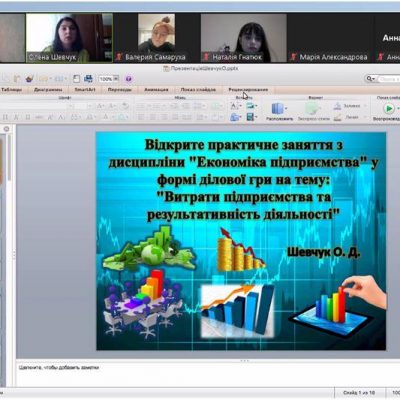
Task: Select Валерия Самаруха's video tile
Action: point(157,38)
